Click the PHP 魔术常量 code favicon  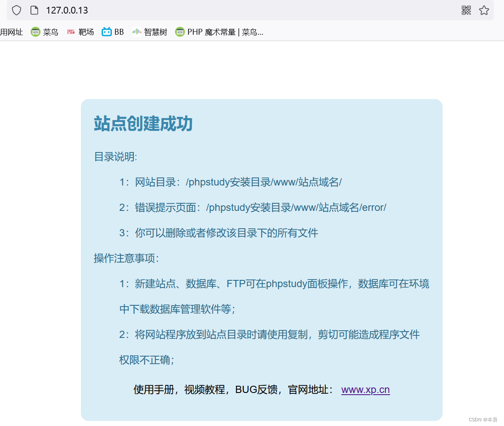[x=180, y=32]
